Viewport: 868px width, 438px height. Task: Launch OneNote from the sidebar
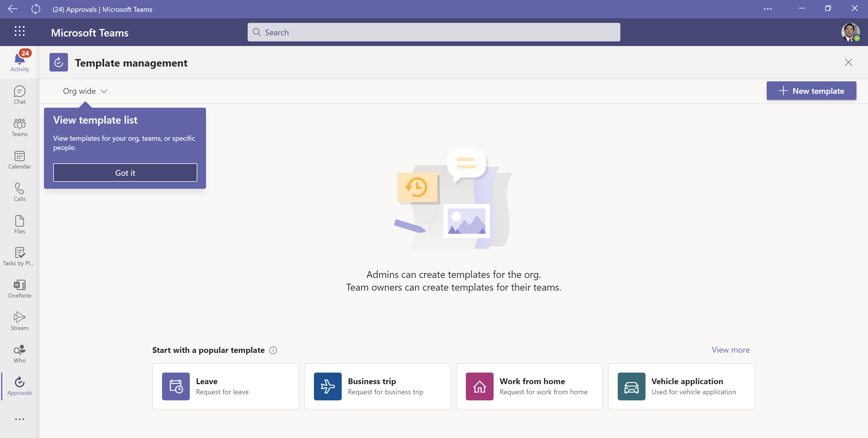[x=20, y=289]
